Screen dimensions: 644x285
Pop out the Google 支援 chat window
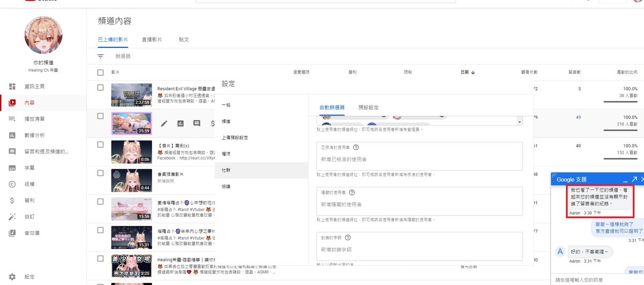point(634,179)
